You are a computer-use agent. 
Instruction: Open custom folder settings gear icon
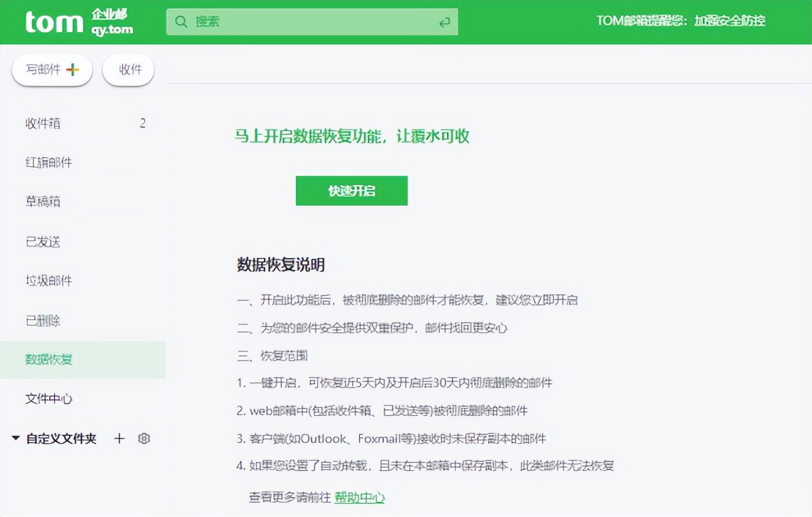coord(144,438)
